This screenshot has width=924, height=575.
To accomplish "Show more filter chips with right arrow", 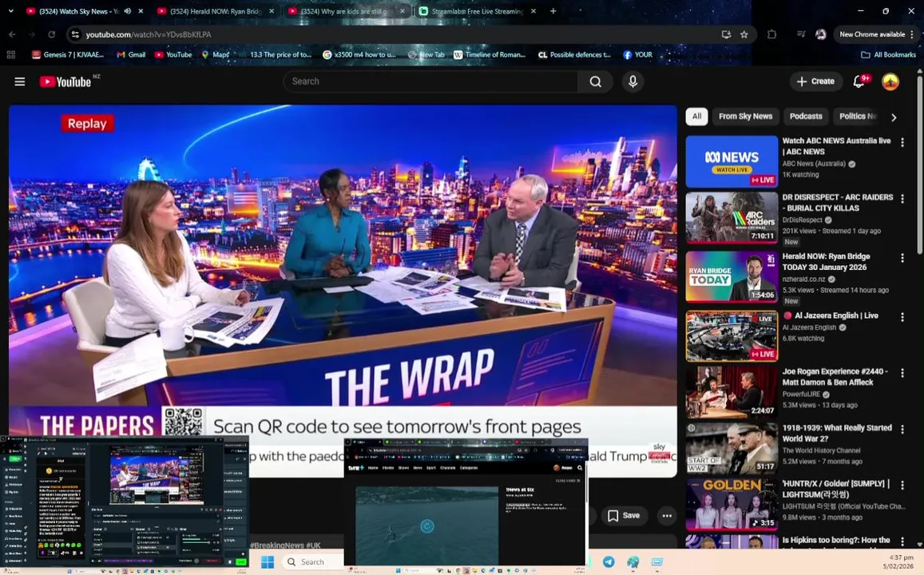I will (x=894, y=117).
